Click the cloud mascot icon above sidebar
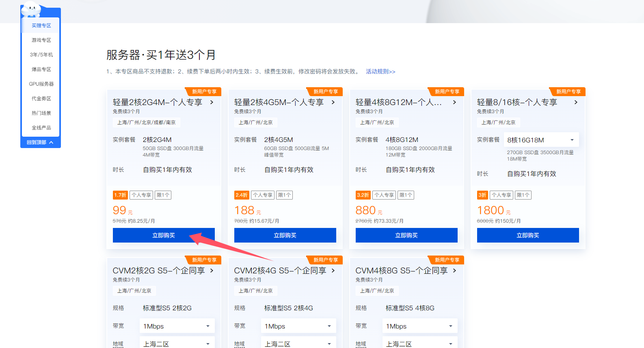The width and height of the screenshot is (644, 348). tap(31, 9)
